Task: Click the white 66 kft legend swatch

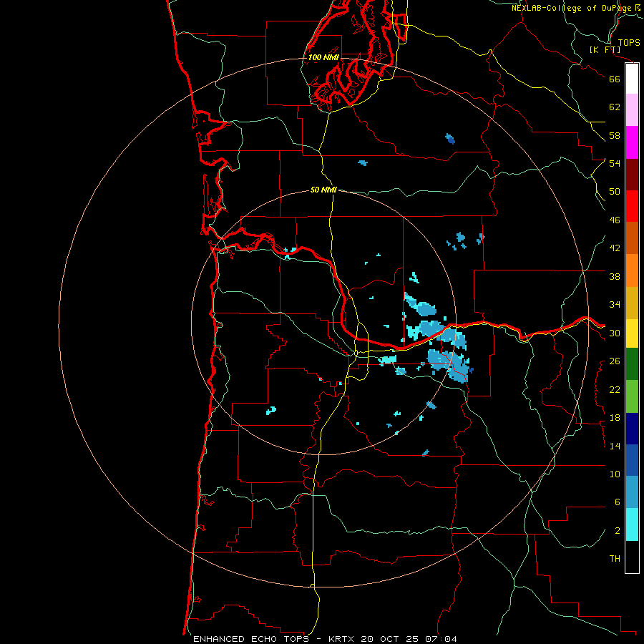Action: pyautogui.click(x=632, y=79)
